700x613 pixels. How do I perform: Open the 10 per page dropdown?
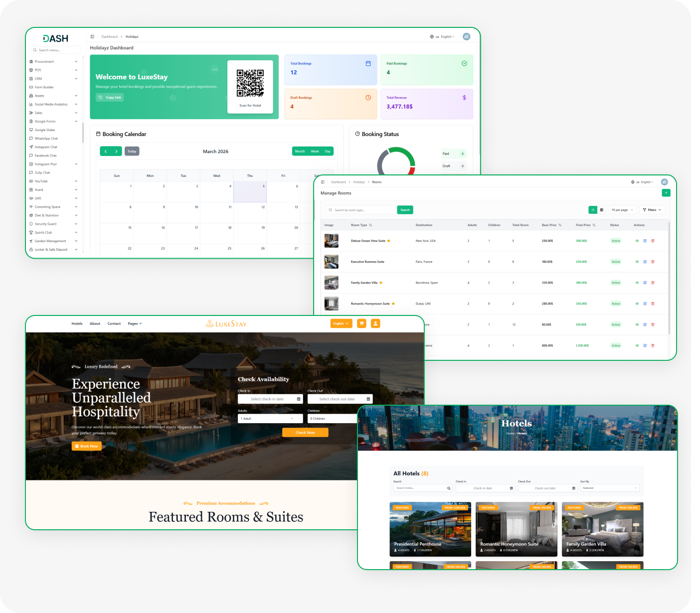[x=622, y=210]
